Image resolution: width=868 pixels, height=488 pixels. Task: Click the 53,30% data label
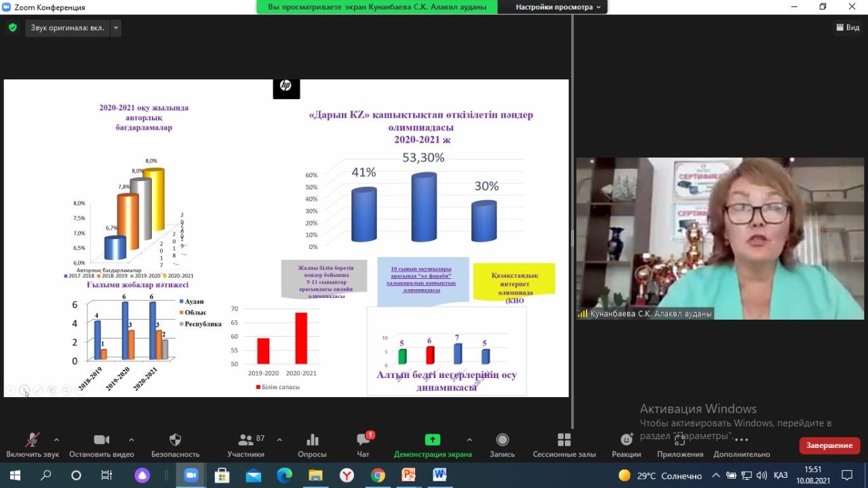pyautogui.click(x=423, y=157)
